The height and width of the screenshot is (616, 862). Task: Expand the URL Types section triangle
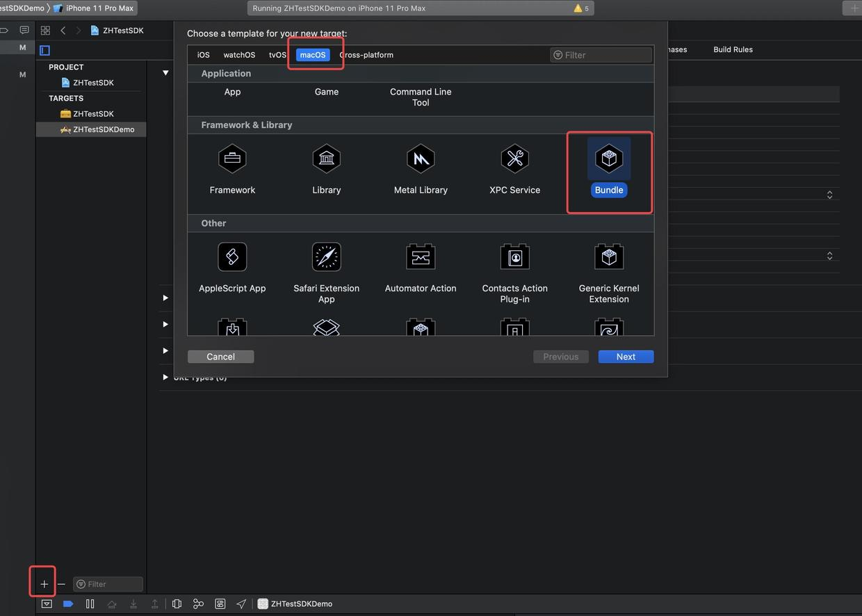click(x=165, y=378)
